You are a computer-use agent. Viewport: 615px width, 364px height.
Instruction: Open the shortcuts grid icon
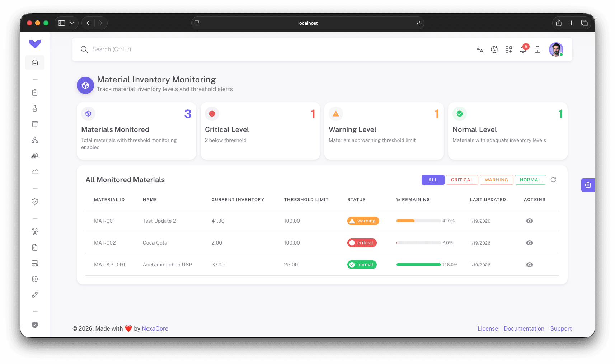[509, 49]
